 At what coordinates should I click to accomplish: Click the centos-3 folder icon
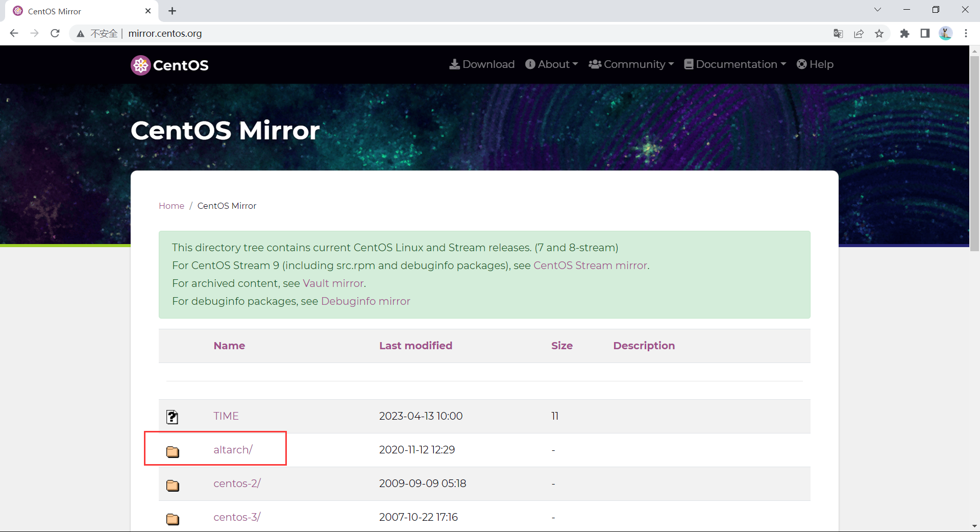(173, 519)
